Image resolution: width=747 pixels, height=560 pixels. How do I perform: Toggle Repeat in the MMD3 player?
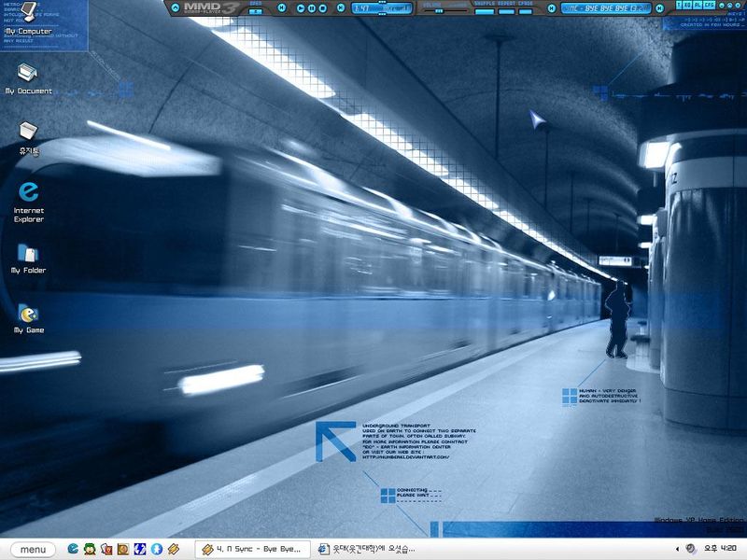pos(505,10)
